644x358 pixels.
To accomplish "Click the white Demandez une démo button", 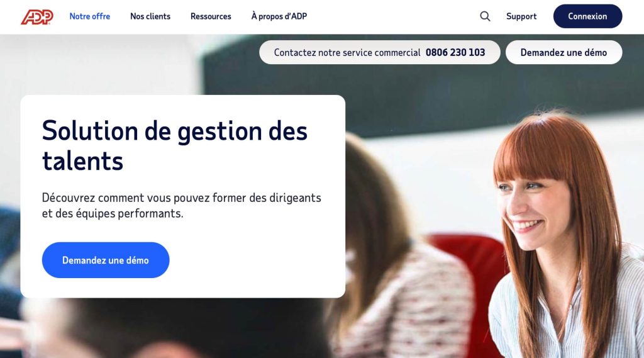I will [563, 52].
